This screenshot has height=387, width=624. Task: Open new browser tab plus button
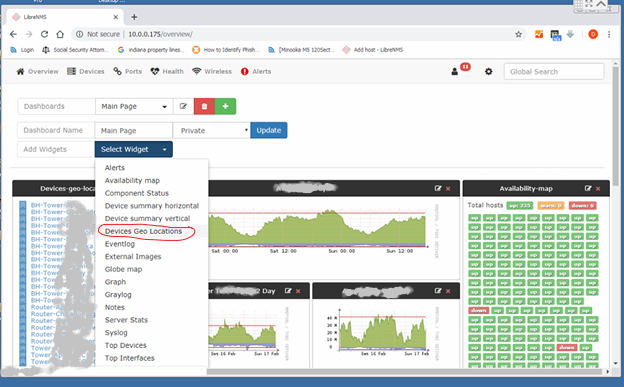134,17
